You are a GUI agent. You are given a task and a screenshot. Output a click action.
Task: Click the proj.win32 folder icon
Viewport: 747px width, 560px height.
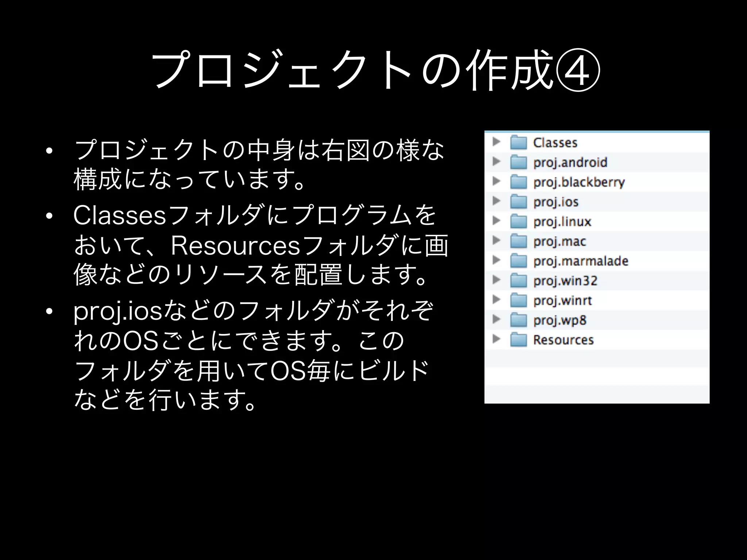tap(518, 280)
